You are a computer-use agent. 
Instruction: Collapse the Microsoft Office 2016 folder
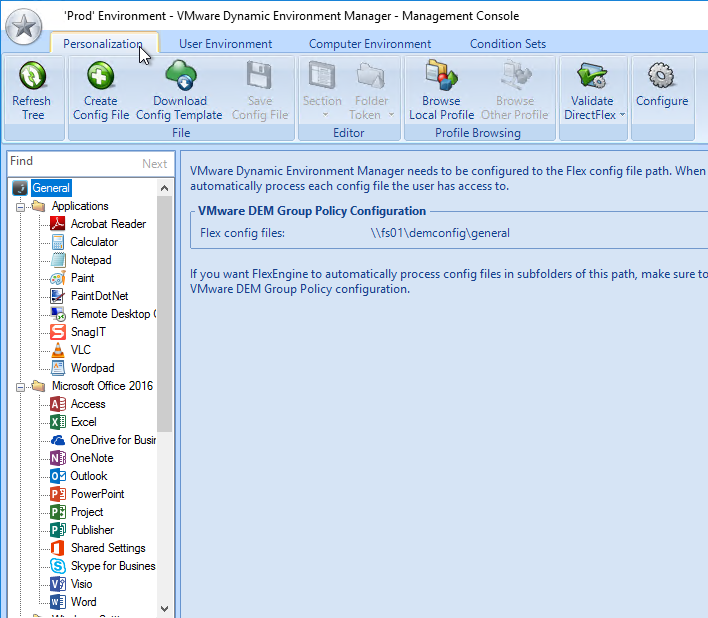pyautogui.click(x=20, y=387)
